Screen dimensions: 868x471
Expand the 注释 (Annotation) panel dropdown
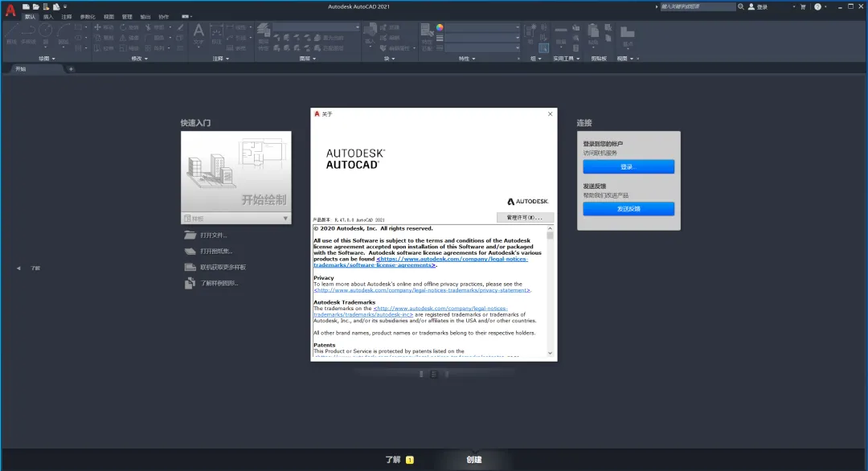coord(221,59)
